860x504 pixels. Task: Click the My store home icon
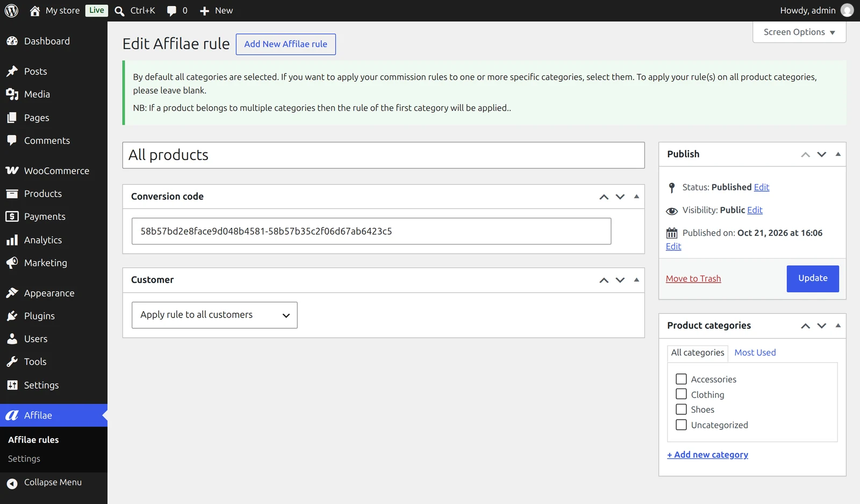click(x=35, y=11)
